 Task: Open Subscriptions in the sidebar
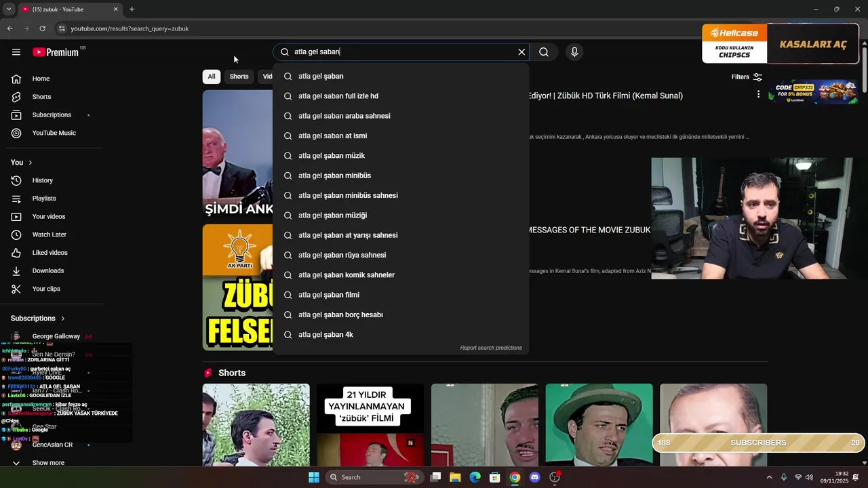pyautogui.click(x=52, y=115)
